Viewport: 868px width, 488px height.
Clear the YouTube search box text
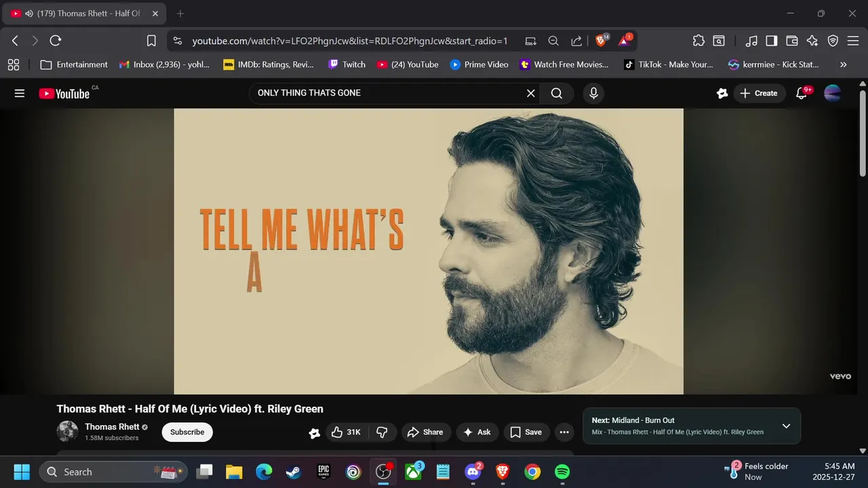coord(531,94)
